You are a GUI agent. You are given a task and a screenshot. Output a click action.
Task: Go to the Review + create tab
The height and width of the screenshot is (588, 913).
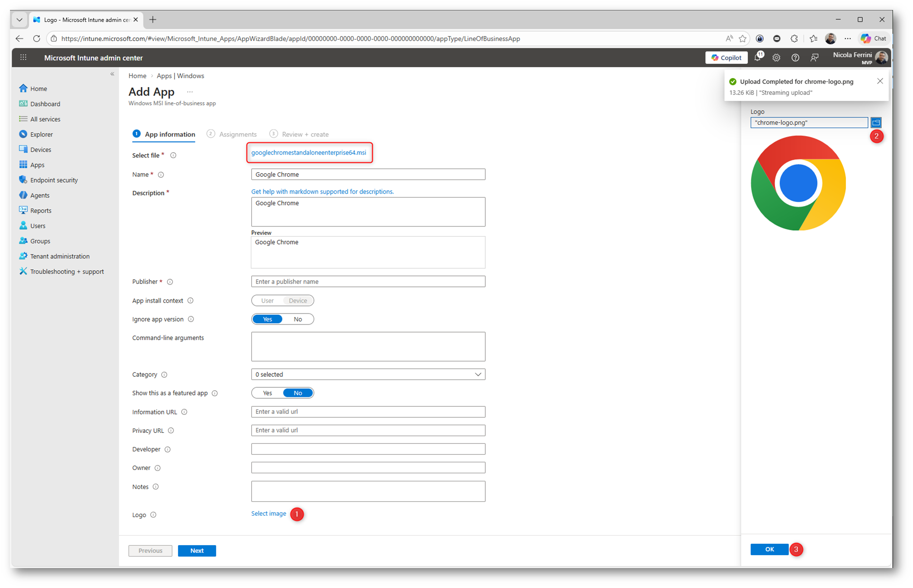(305, 134)
